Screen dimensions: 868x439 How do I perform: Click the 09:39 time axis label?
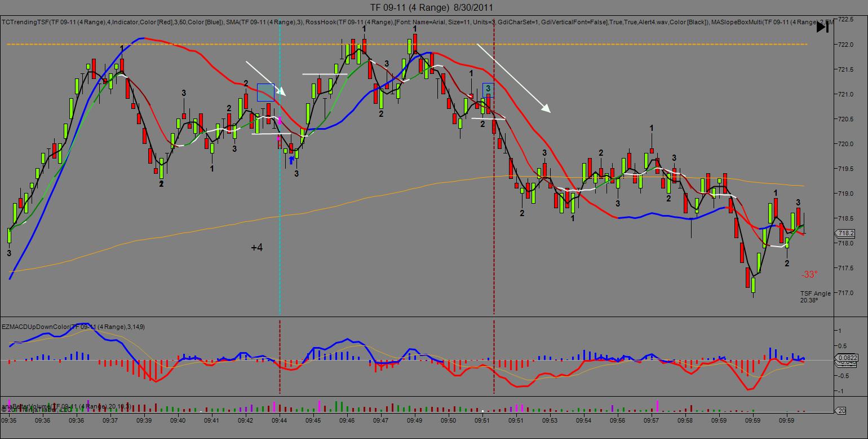(x=144, y=420)
